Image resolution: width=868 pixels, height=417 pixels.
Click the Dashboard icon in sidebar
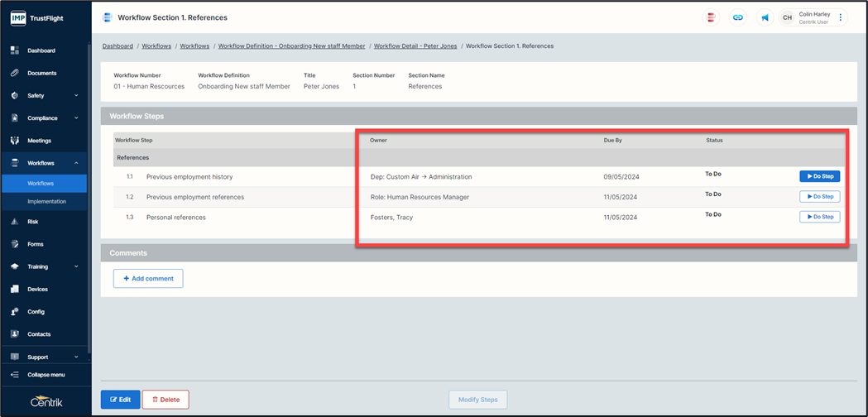pyautogui.click(x=15, y=50)
